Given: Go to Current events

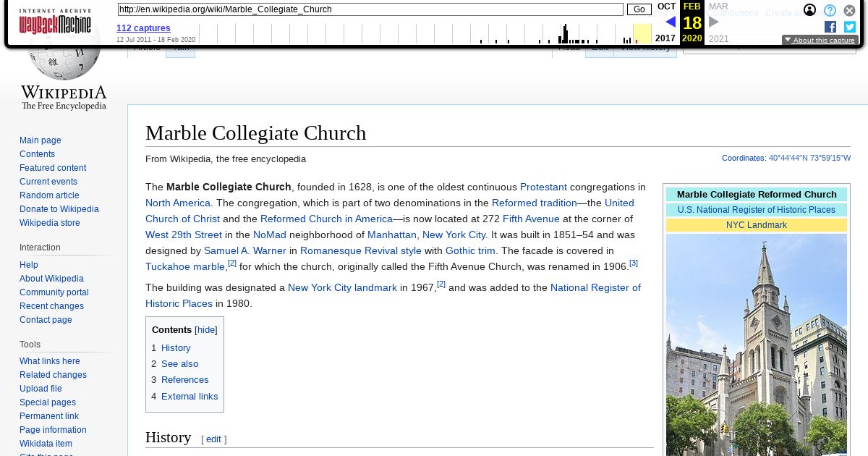Looking at the screenshot, I should 48,182.
